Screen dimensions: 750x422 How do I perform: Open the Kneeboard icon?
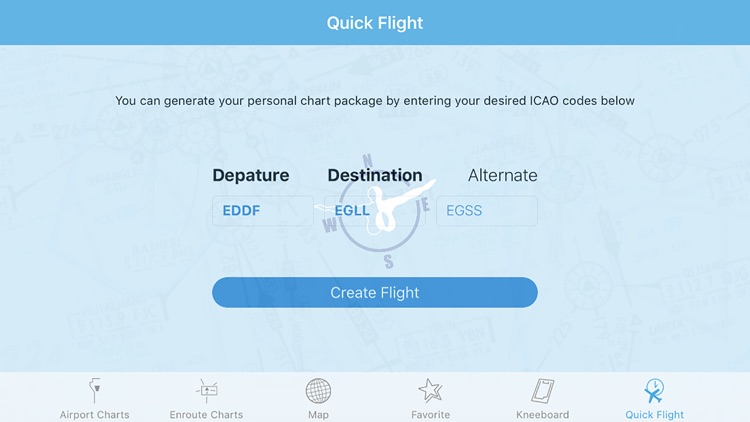[x=543, y=390]
